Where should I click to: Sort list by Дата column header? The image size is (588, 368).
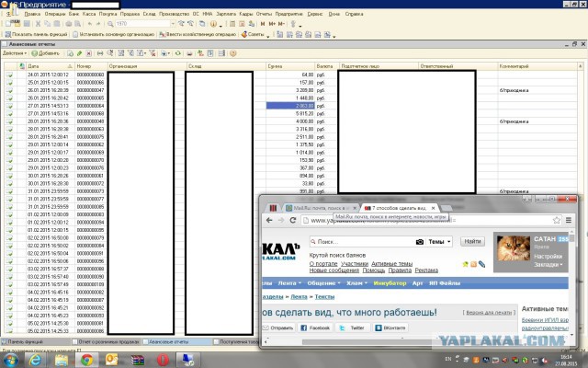click(51, 66)
